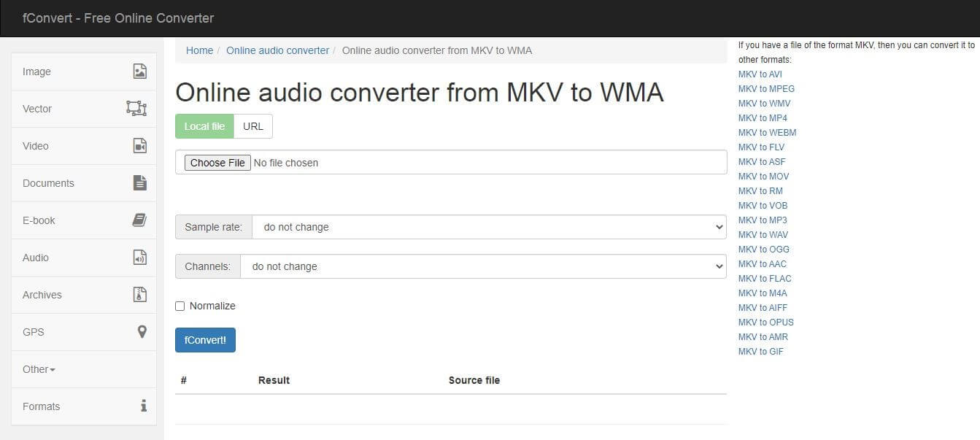Switch to the URL tab
The image size is (980, 440).
click(x=253, y=126)
